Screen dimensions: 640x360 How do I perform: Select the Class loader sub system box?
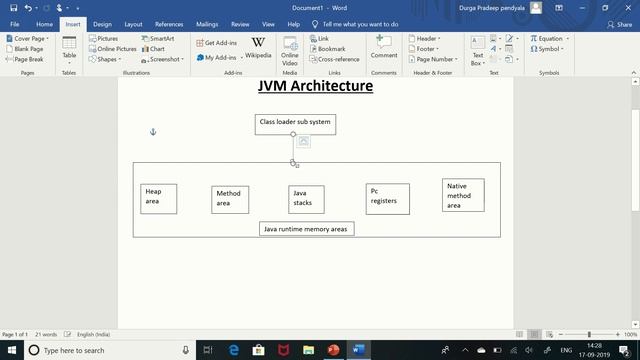pos(295,124)
